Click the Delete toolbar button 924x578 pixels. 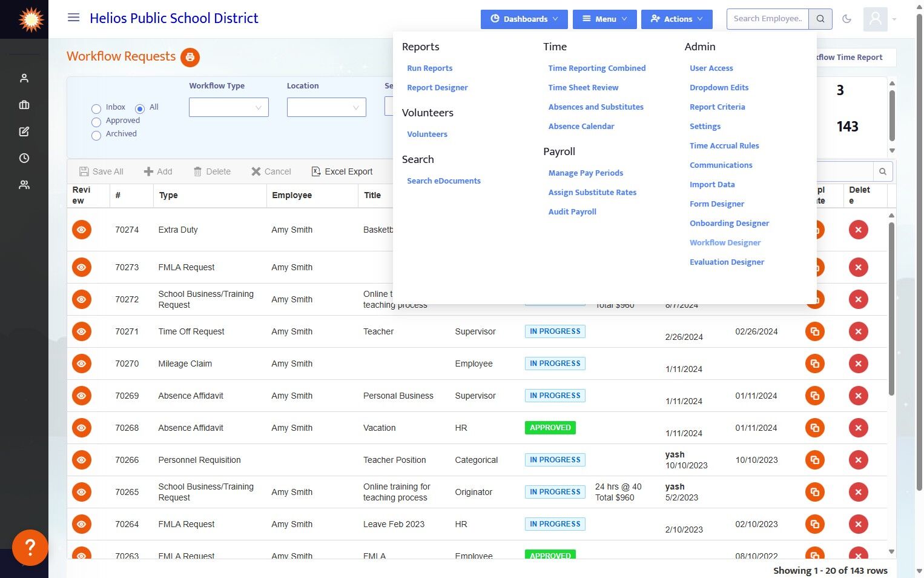[x=212, y=171]
